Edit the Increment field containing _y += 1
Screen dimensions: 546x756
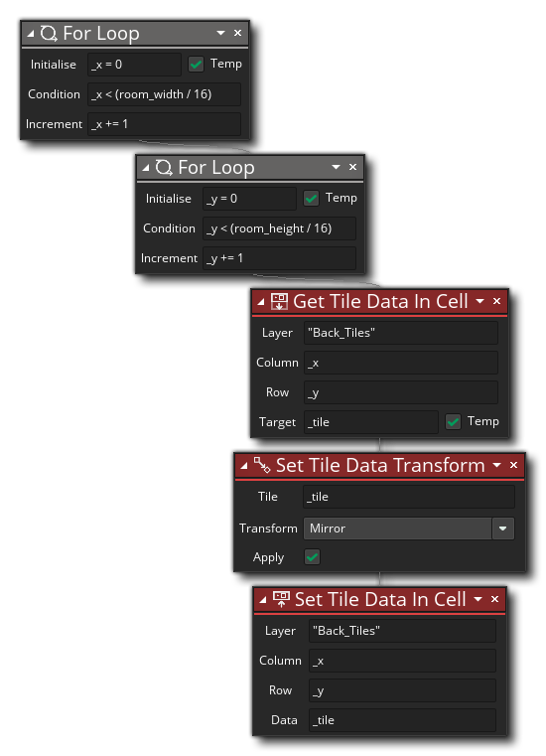click(280, 258)
